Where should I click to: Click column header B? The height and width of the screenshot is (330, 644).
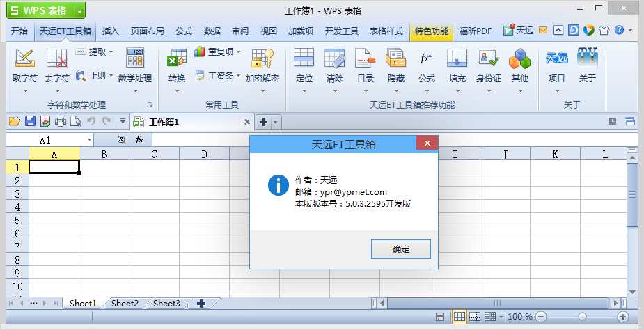(104, 154)
